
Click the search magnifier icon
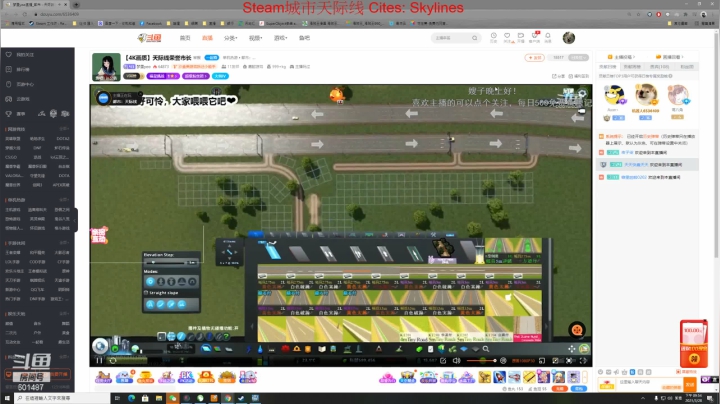tap(474, 38)
